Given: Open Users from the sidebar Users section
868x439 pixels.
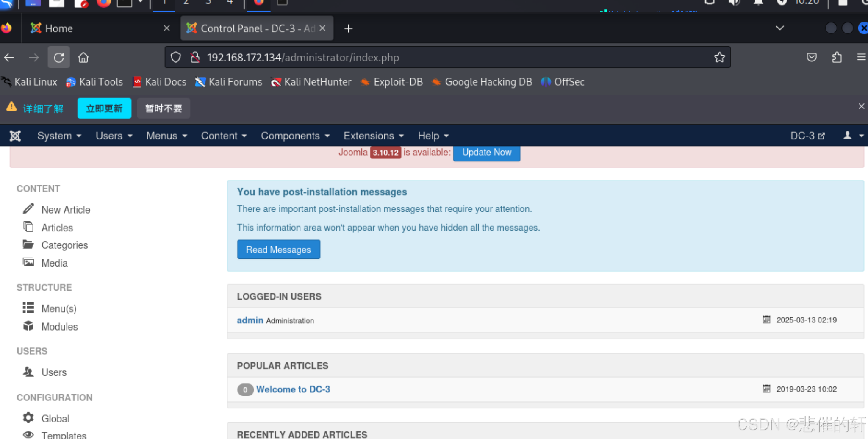Looking at the screenshot, I should click(54, 372).
